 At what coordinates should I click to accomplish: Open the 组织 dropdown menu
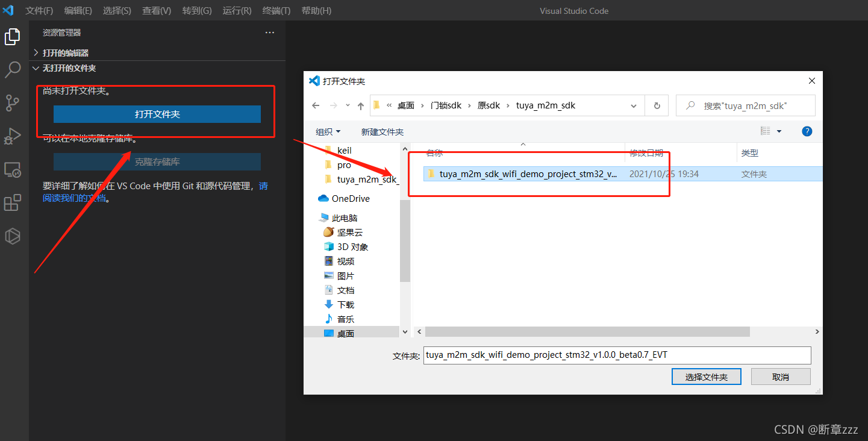click(328, 131)
